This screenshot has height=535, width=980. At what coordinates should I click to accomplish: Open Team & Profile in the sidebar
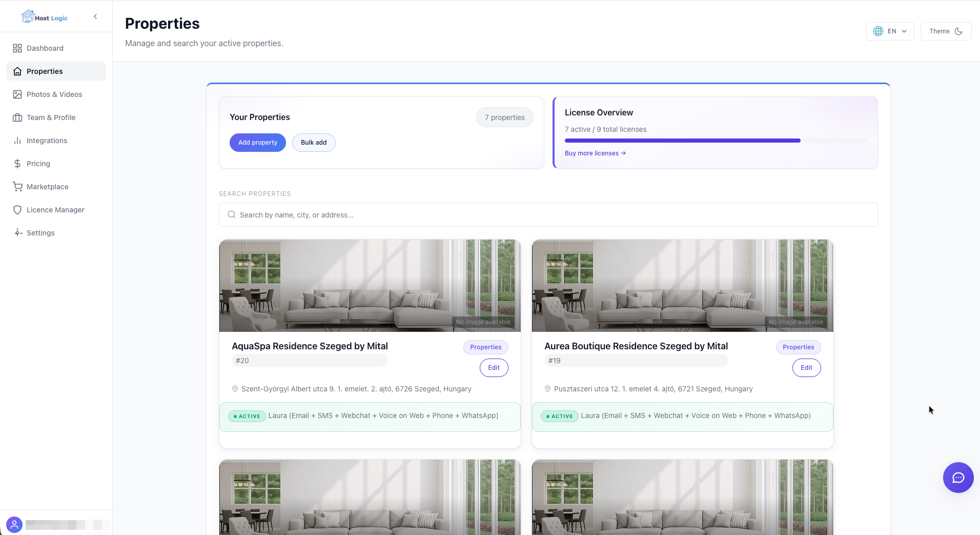(x=56, y=117)
